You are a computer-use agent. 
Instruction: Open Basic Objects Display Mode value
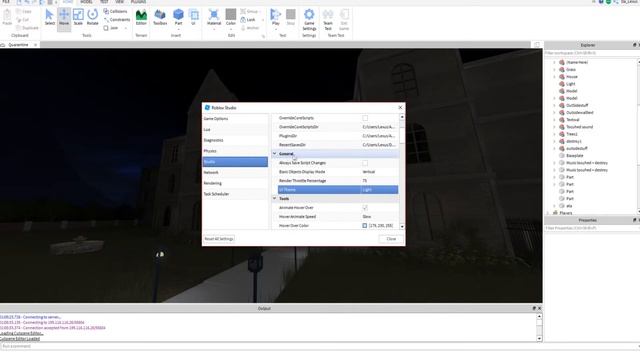click(x=379, y=172)
